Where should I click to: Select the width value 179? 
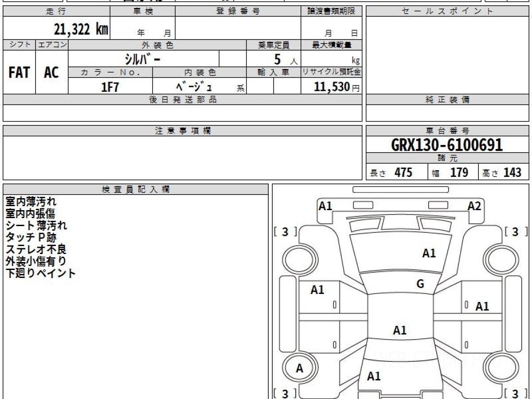[x=459, y=172]
